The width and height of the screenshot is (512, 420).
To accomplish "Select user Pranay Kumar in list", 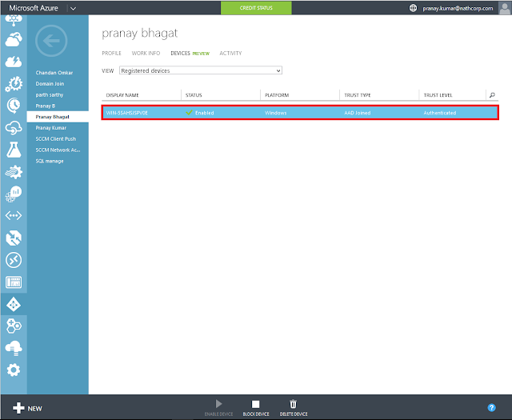I will tap(51, 128).
